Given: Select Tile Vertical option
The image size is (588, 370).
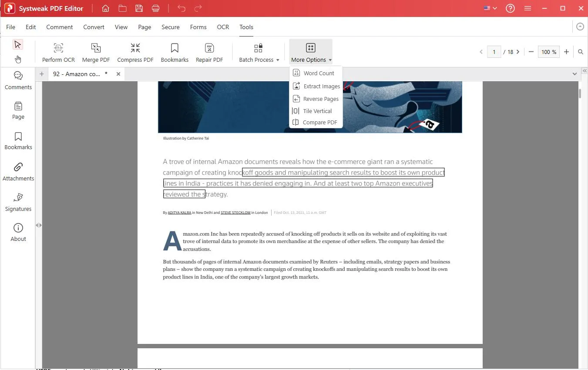Looking at the screenshot, I should 316,111.
